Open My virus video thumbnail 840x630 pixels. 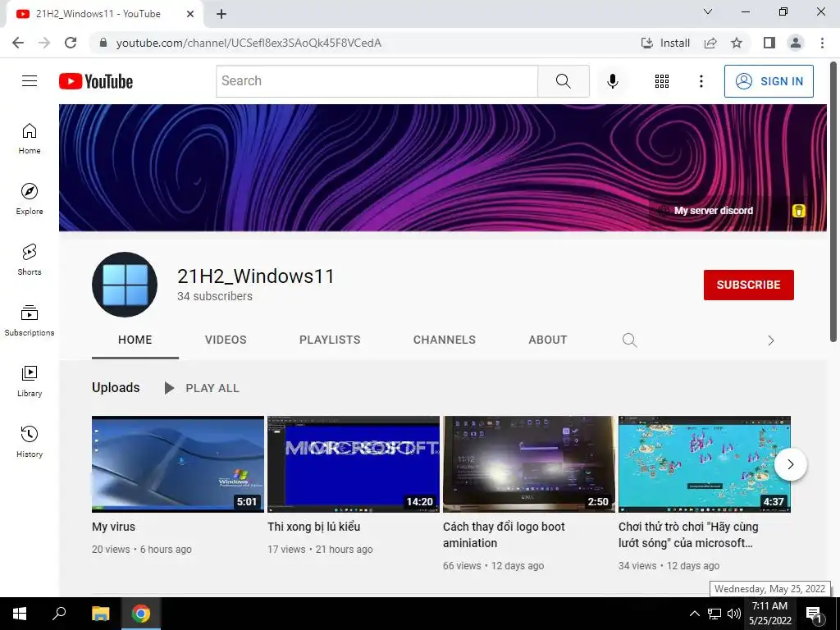coord(178,464)
